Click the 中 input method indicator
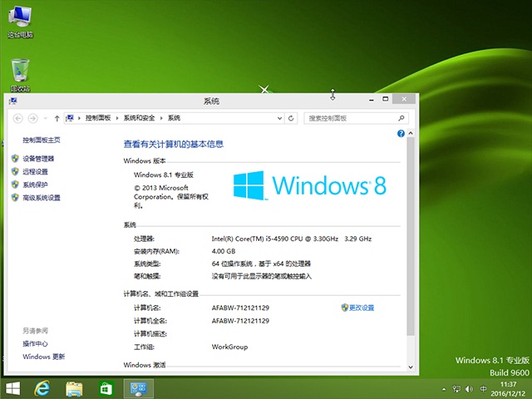 (x=483, y=389)
